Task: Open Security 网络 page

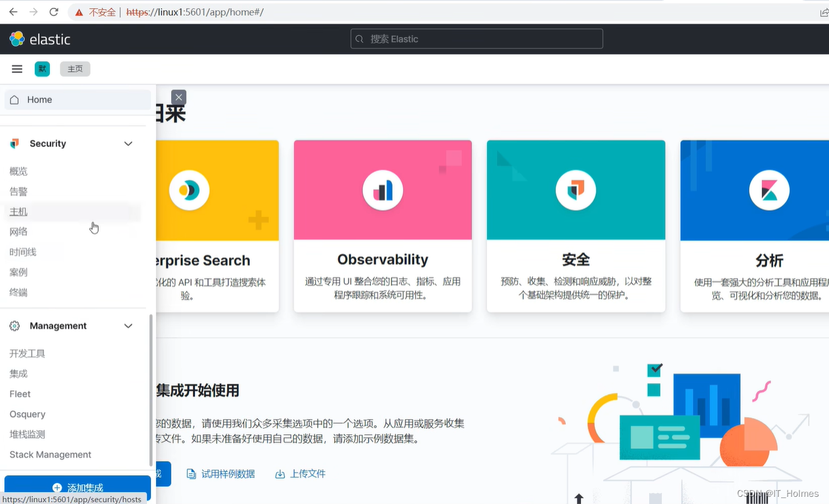Action: click(18, 232)
